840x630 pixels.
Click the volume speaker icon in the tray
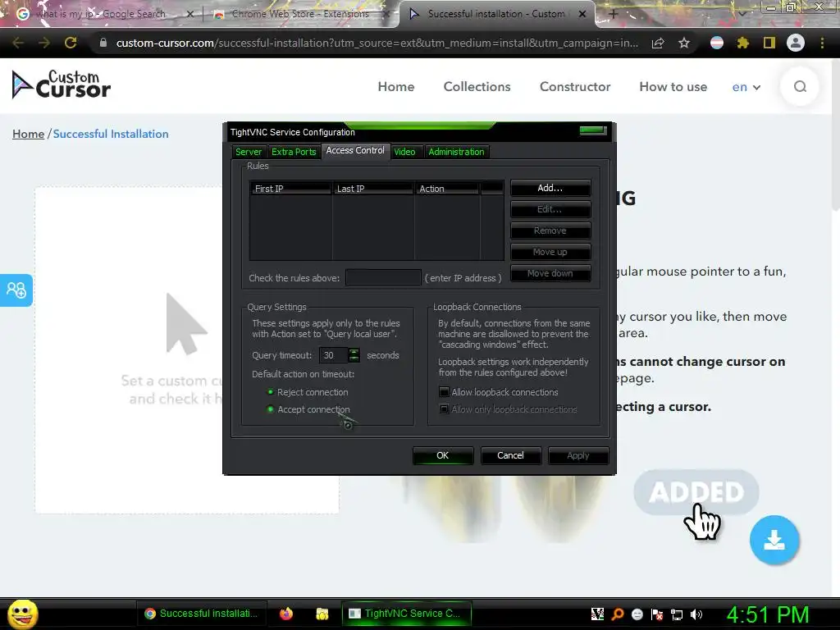[x=696, y=614]
